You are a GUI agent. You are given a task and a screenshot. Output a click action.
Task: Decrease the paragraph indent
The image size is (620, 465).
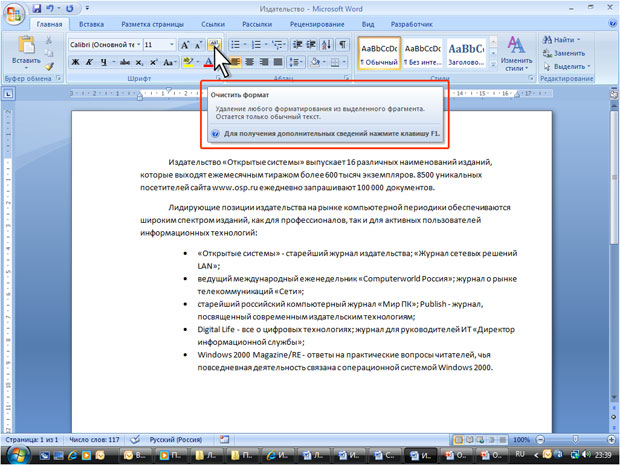pos(297,45)
